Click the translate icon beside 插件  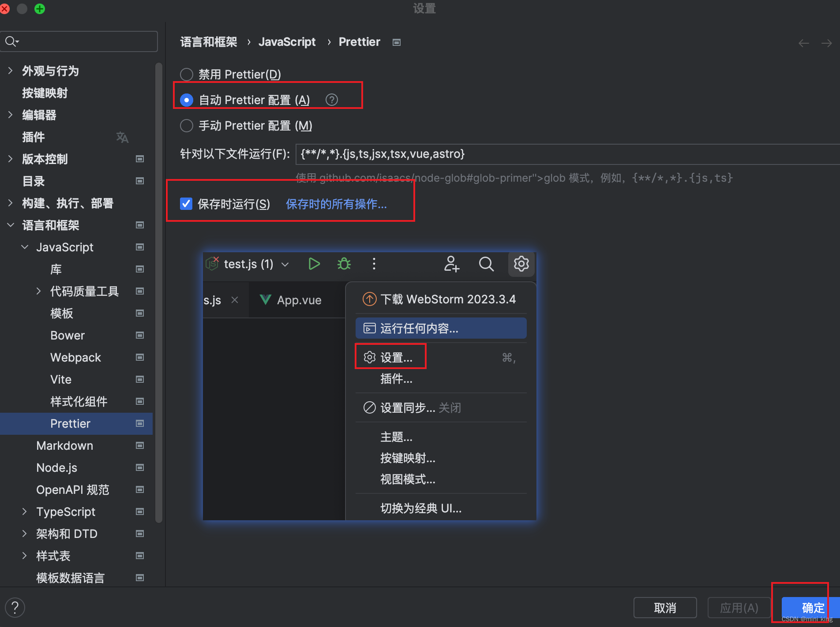click(x=122, y=137)
